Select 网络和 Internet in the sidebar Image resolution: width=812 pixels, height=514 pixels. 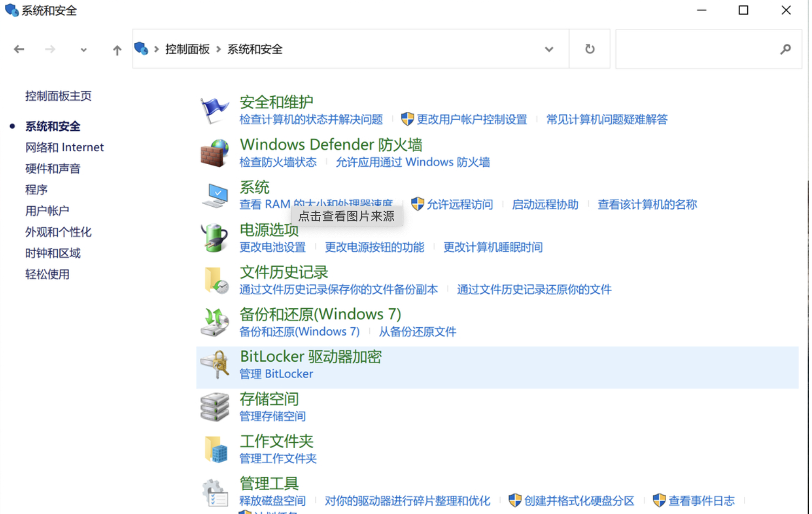point(64,147)
